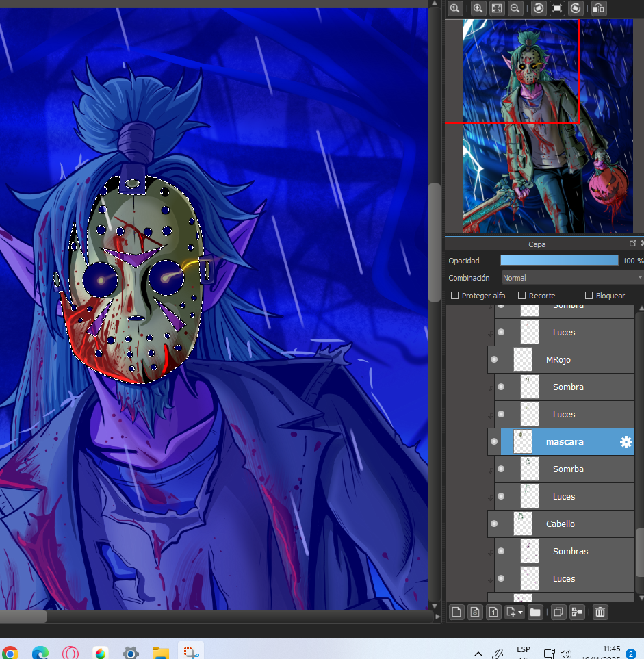Select Sombra layer directly under MRojo
Viewport: 644px width, 659px height.
564,387
